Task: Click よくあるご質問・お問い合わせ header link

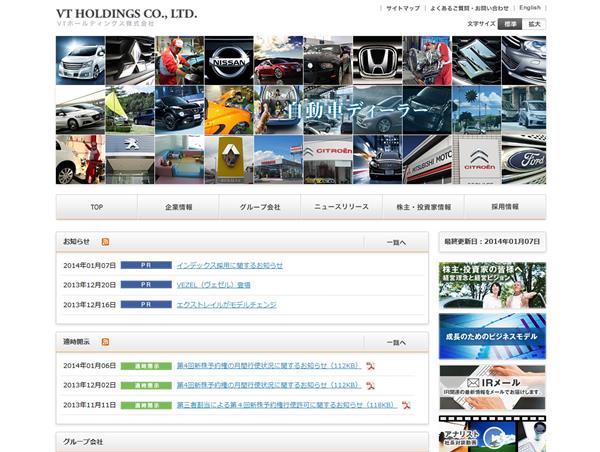Action: pyautogui.click(x=470, y=8)
